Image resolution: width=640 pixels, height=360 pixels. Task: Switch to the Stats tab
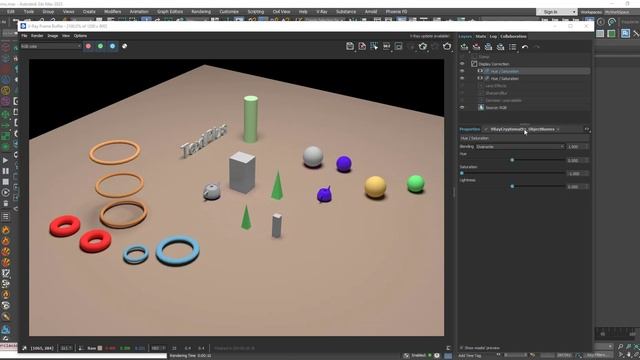coord(481,36)
